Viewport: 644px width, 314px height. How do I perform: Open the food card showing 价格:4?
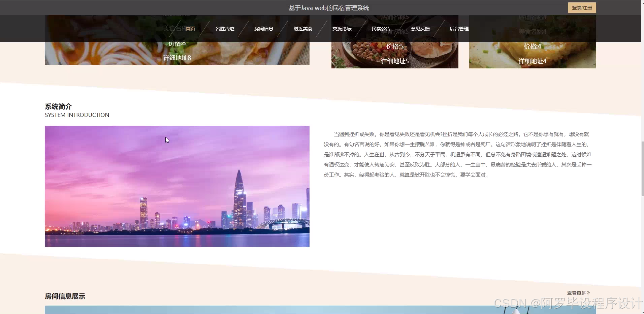click(533, 55)
